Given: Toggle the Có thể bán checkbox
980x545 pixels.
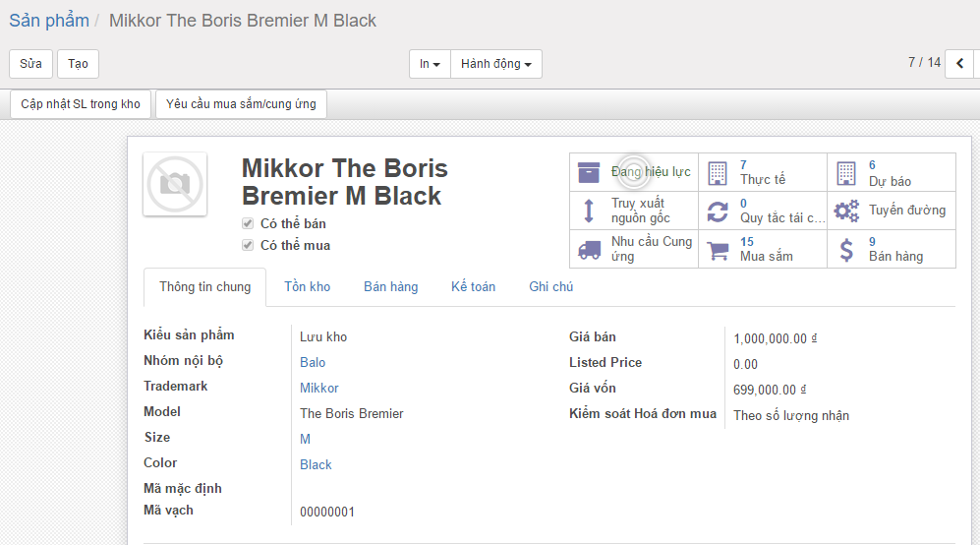Looking at the screenshot, I should (x=248, y=223).
